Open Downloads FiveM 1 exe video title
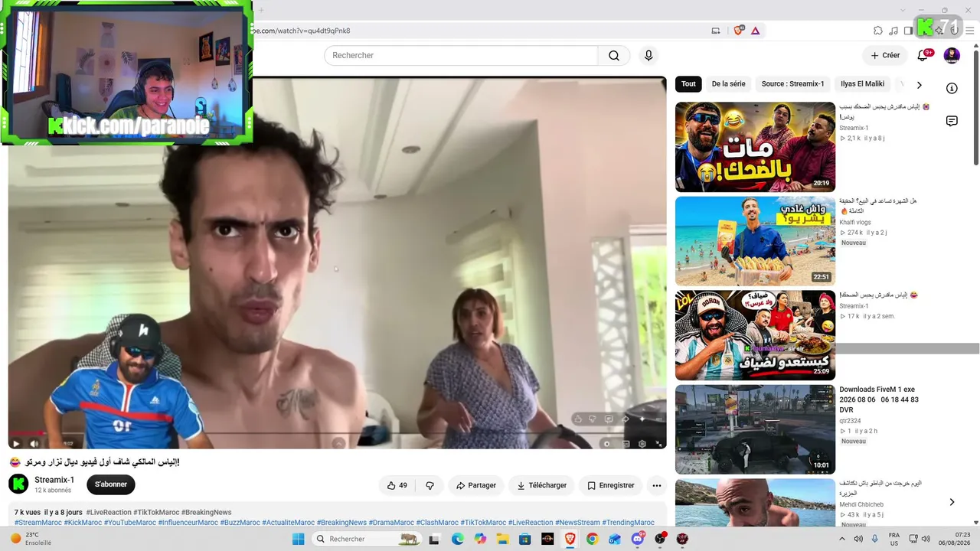 point(879,399)
